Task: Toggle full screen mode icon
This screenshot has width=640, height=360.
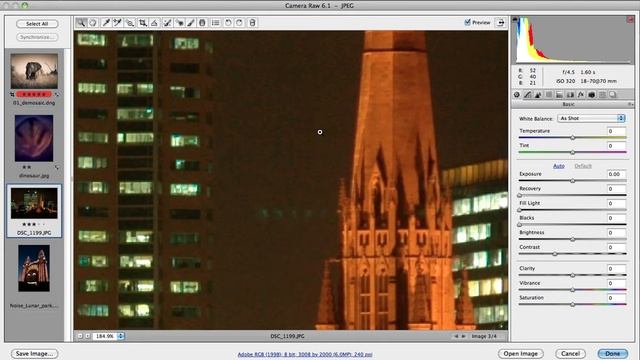Action: pos(500,22)
